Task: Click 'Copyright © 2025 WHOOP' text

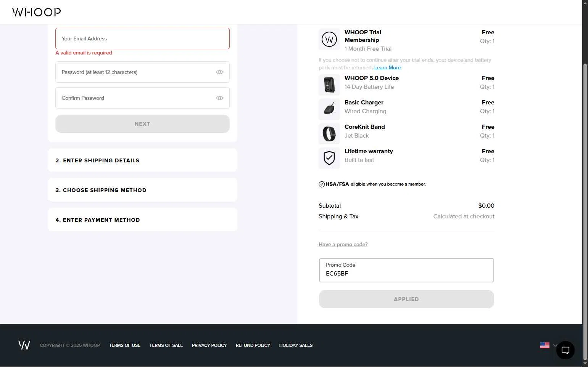Action: pos(70,345)
